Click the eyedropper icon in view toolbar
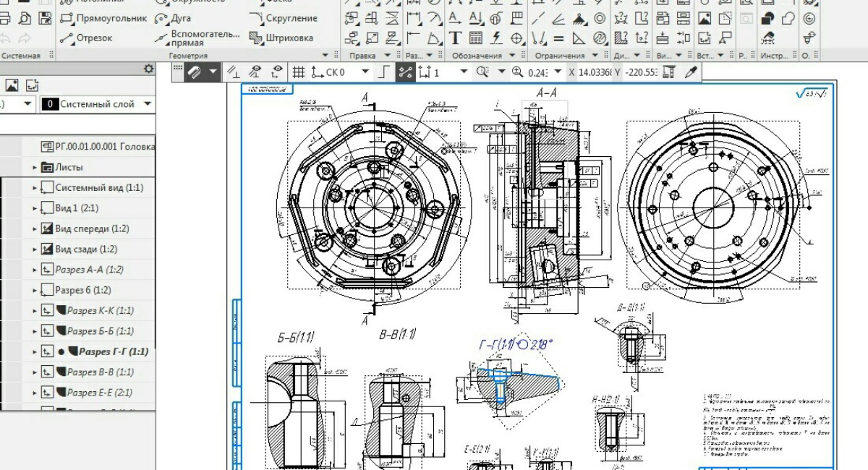868x470 pixels. [x=691, y=72]
